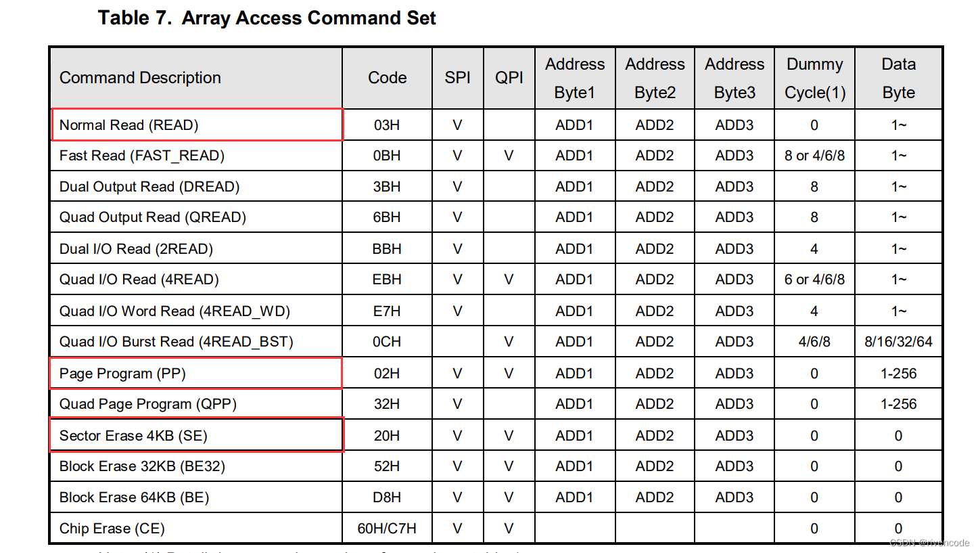Click the Code column header
The image size is (980, 553).
click(388, 78)
